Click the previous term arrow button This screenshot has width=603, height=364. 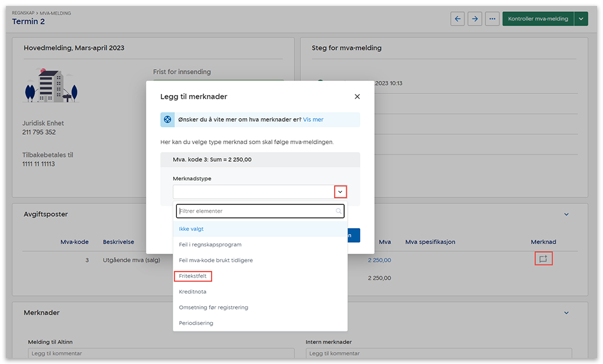[x=457, y=19]
